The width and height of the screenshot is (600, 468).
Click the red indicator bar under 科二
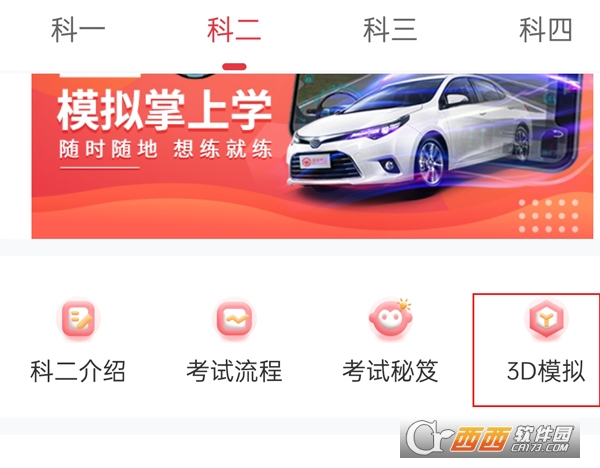coord(234,67)
